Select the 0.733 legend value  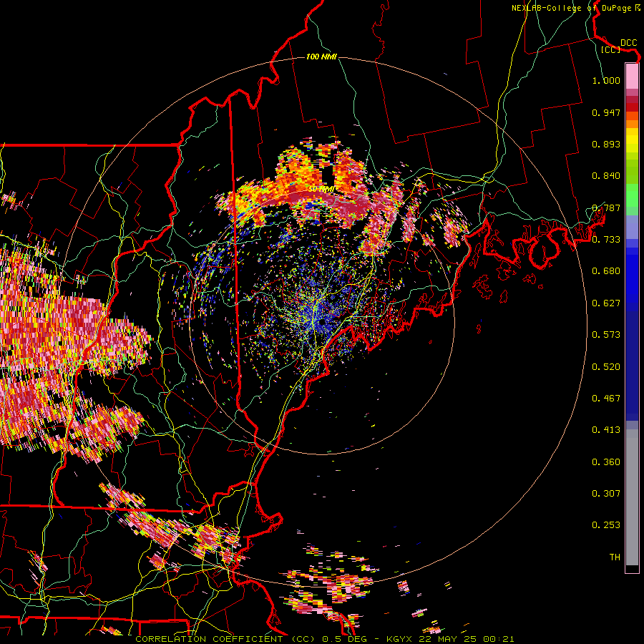606,240
